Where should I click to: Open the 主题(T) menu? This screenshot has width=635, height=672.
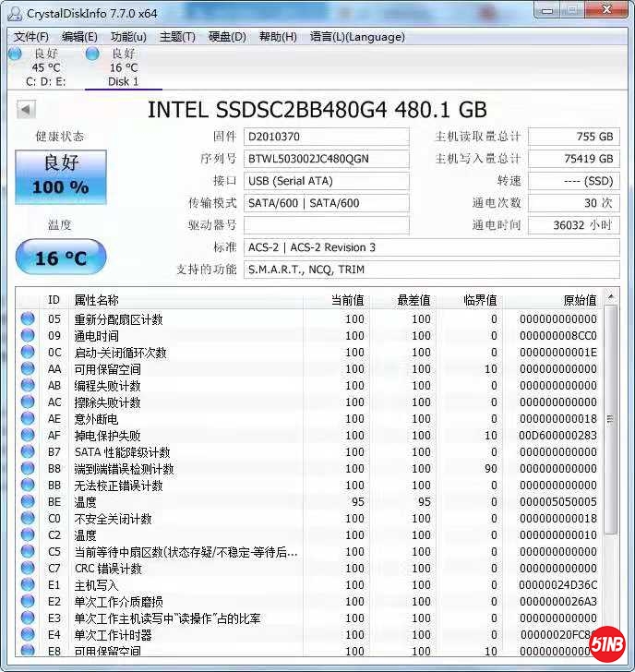click(177, 37)
